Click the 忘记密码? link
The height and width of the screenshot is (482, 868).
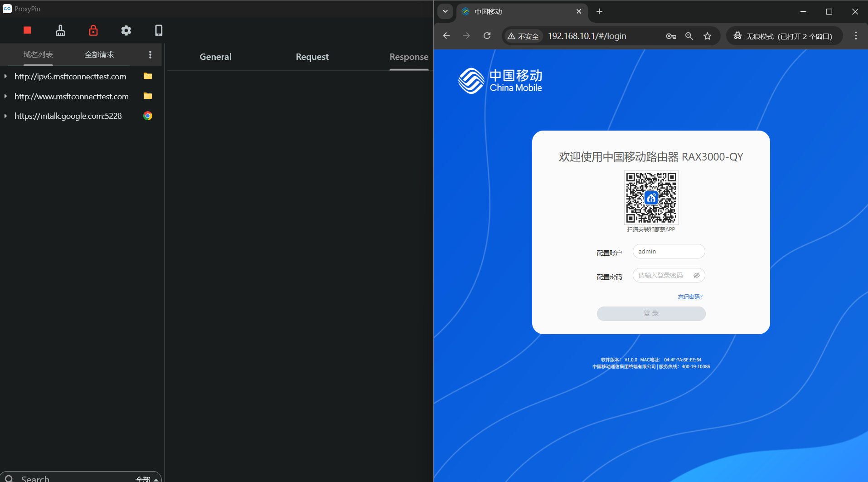[x=690, y=297]
